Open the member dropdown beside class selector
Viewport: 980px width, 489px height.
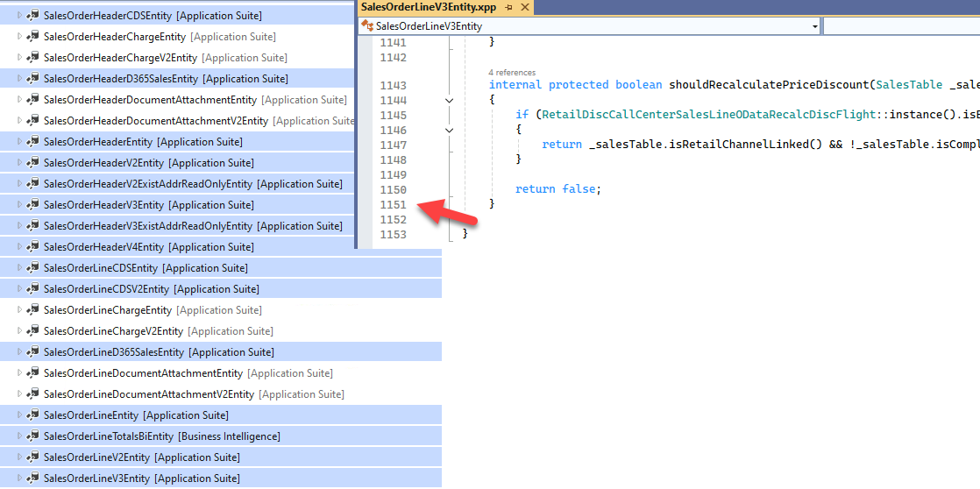901,26
